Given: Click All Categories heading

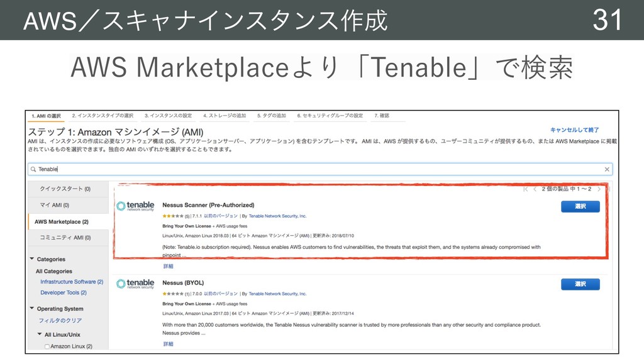Looking at the screenshot, I should (x=54, y=271).
